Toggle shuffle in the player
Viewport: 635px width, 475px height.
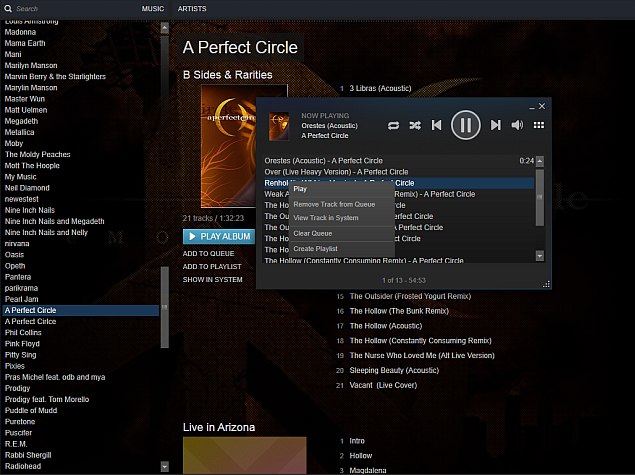click(415, 126)
